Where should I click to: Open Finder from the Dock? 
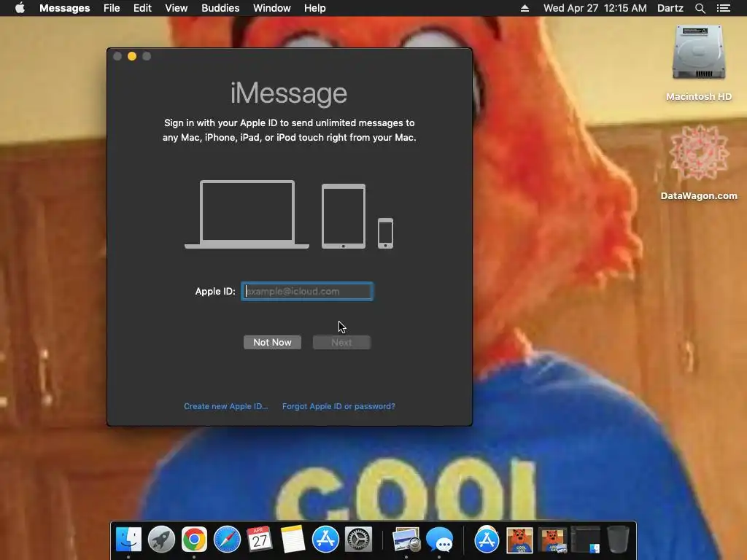128,540
